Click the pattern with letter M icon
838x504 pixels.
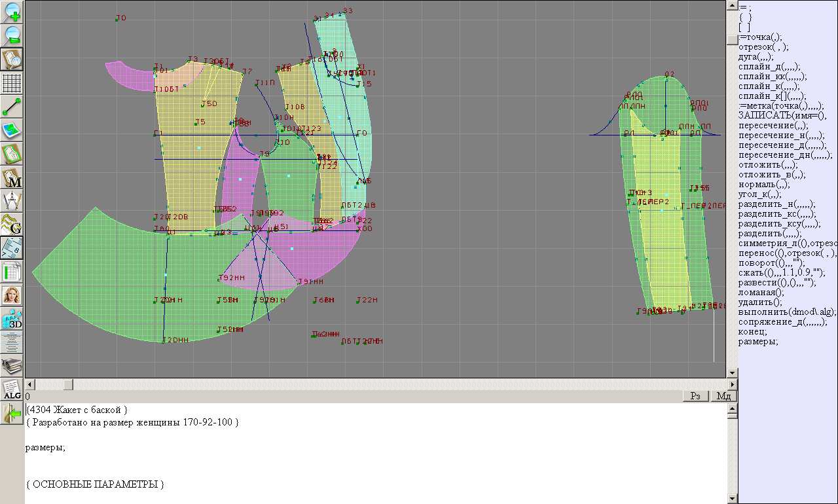[12, 177]
